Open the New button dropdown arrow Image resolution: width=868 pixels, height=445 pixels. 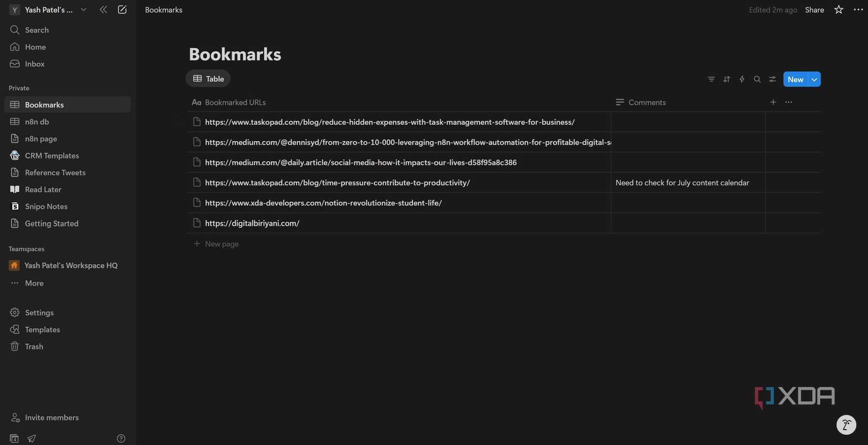pyautogui.click(x=813, y=79)
